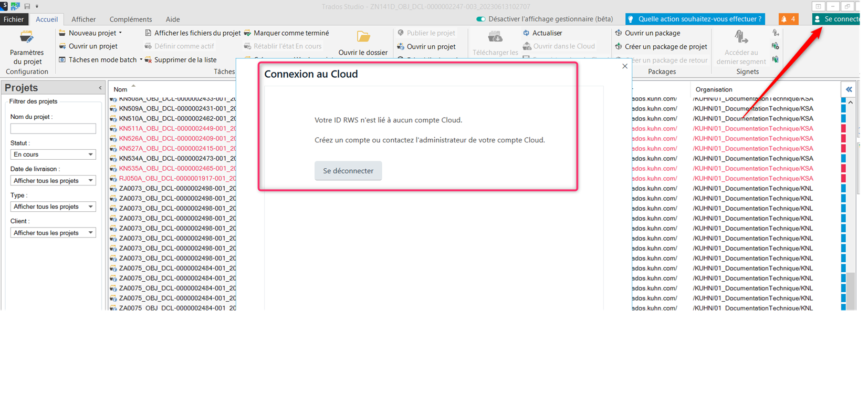Open the Type filter dropdown
This screenshot has width=868, height=411.
[x=53, y=207]
